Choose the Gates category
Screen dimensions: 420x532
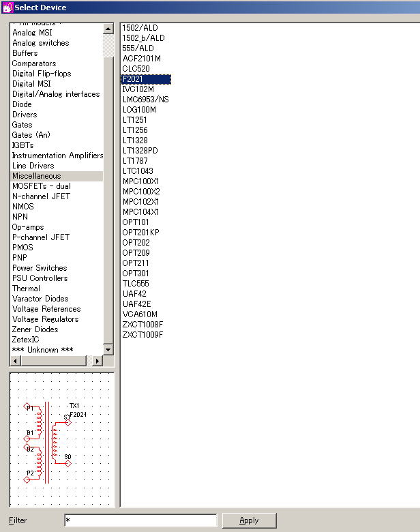22,125
